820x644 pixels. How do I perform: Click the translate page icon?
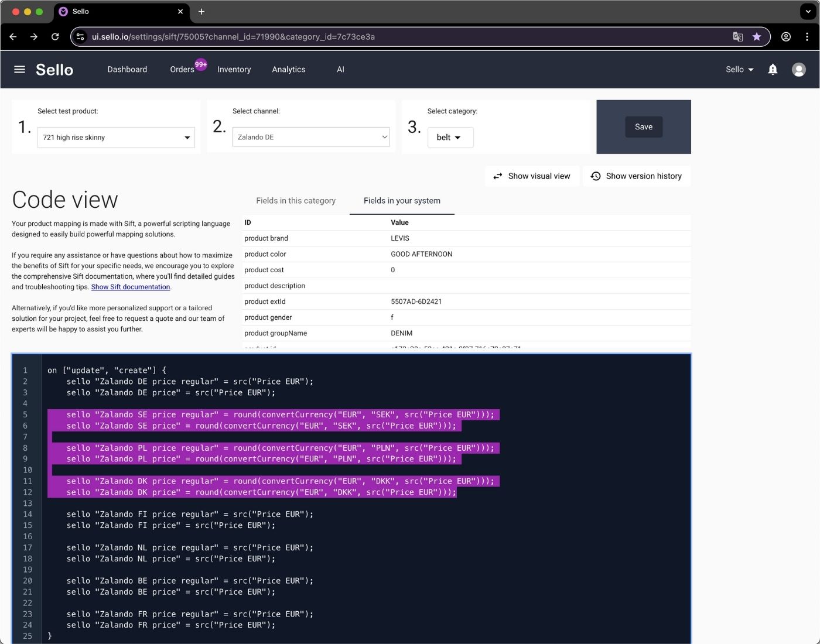(738, 36)
